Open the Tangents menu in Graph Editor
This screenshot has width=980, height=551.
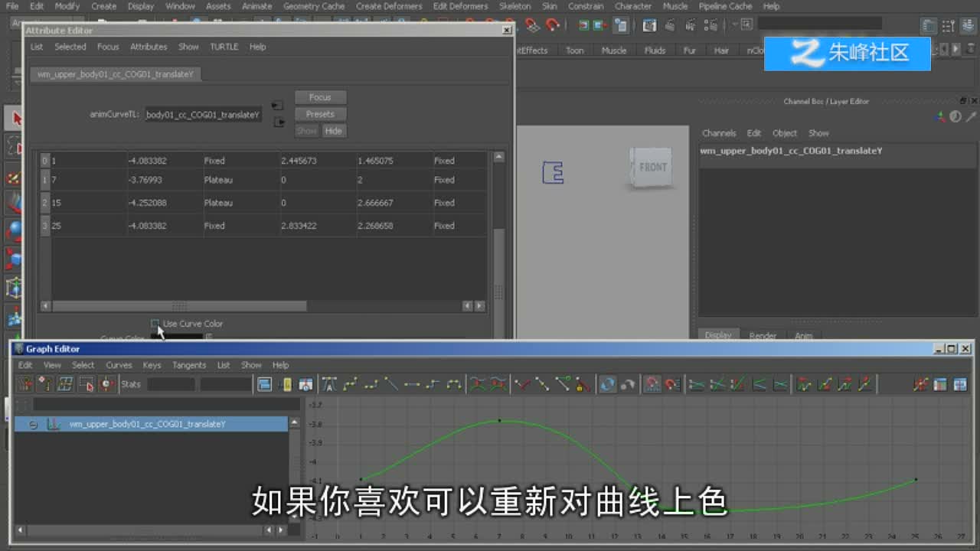point(189,365)
